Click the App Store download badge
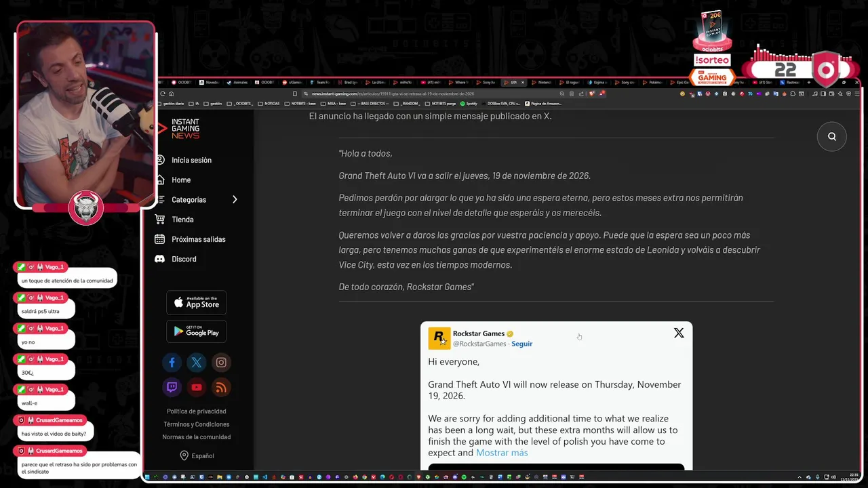 (x=196, y=302)
